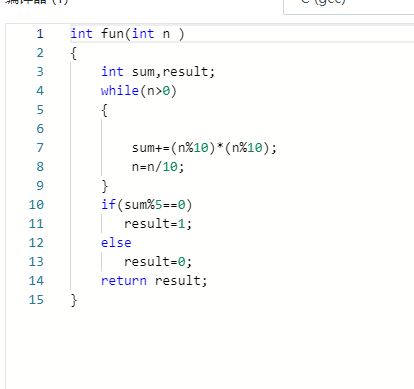The width and height of the screenshot is (414, 389).
Task: Click the 'result=0;' assignment
Action: tap(158, 262)
